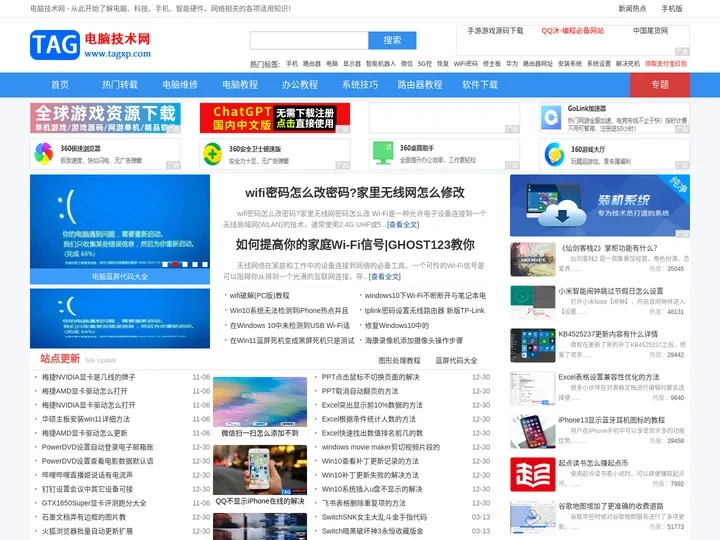Image resolution: width=720 pixels, height=540 pixels.
Task: Open 海康录像机添加摄像头操作步骤 link
Action: tap(414, 340)
